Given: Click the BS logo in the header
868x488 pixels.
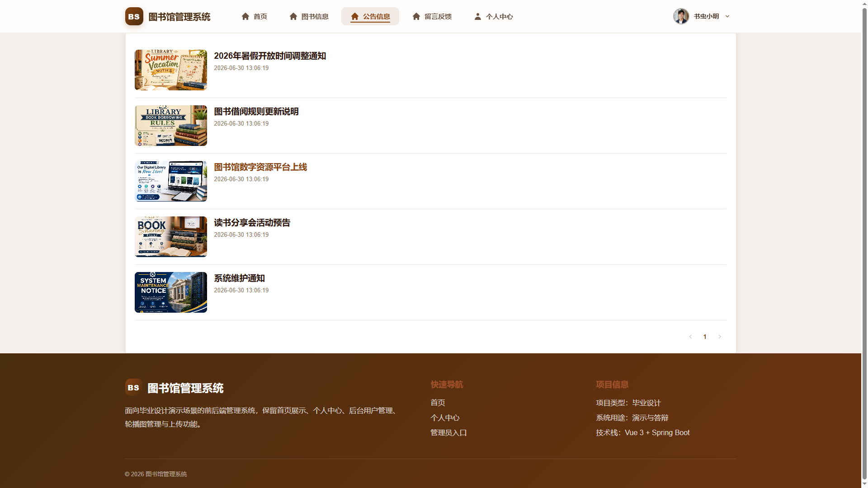Looking at the screenshot, I should [134, 16].
